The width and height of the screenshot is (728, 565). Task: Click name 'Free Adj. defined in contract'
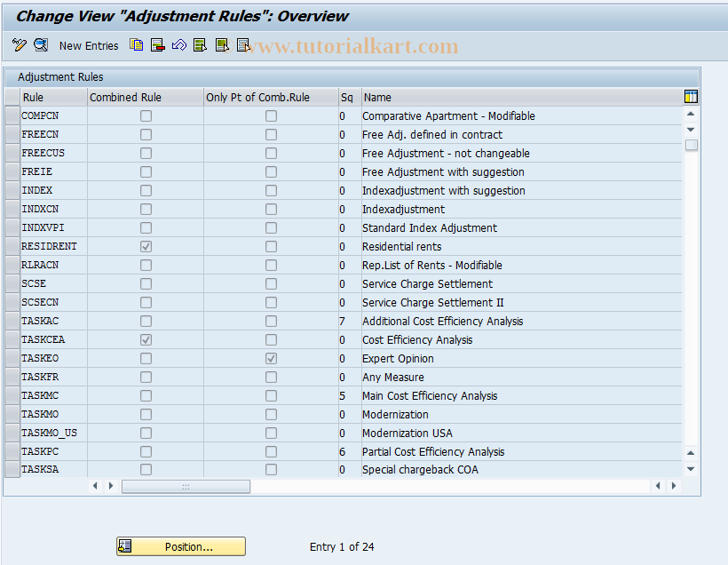[432, 135]
